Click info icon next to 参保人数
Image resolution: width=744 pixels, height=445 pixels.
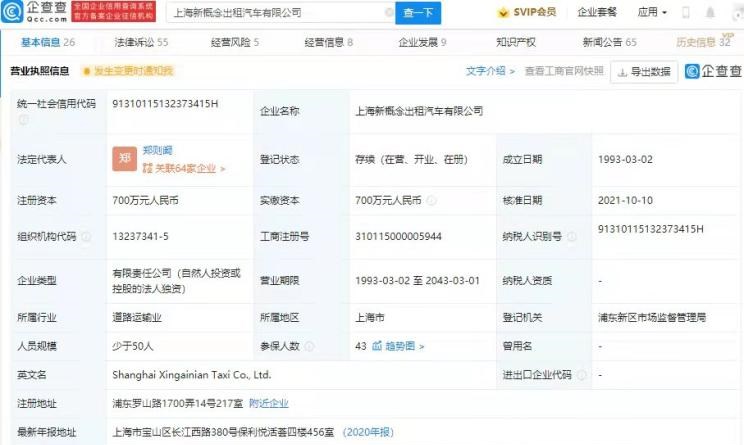point(309,346)
